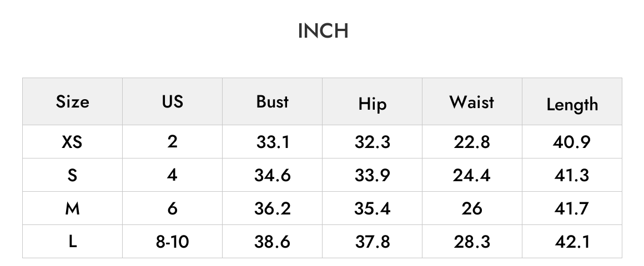
Task: Select the 8-10 US size cell
Action: coord(173,242)
